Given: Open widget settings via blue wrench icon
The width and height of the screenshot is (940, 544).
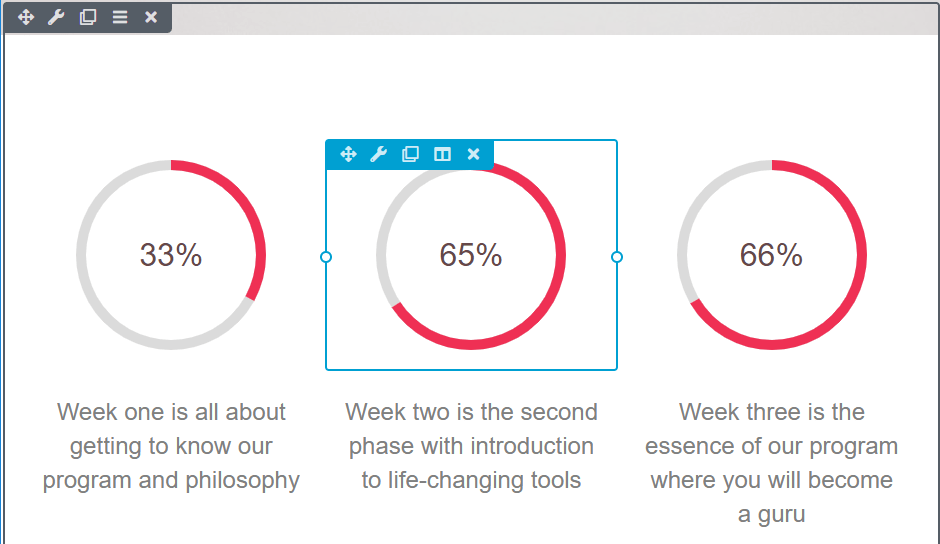Looking at the screenshot, I should point(379,154).
